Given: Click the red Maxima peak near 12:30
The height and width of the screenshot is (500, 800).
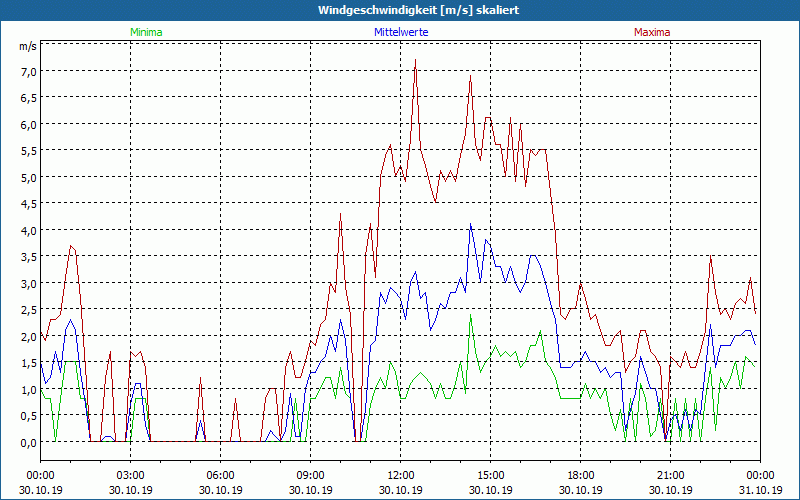Looking at the screenshot, I should (x=416, y=60).
